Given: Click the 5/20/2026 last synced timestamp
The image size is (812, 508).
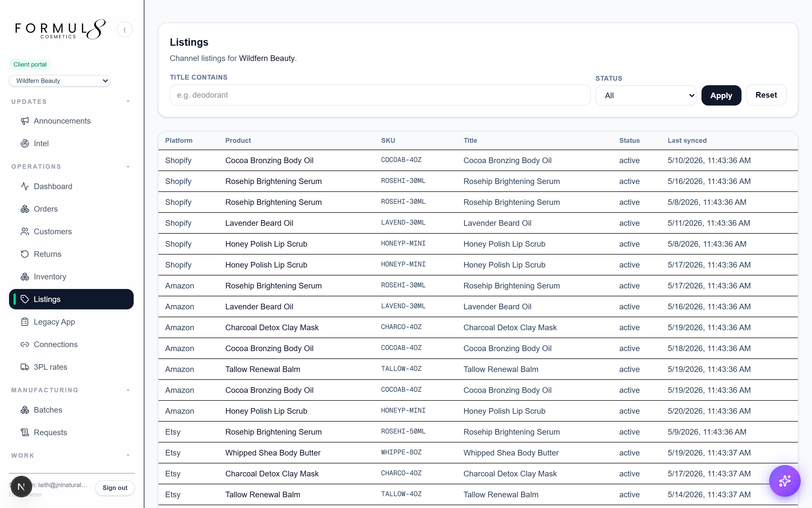Looking at the screenshot, I should pos(709,411).
